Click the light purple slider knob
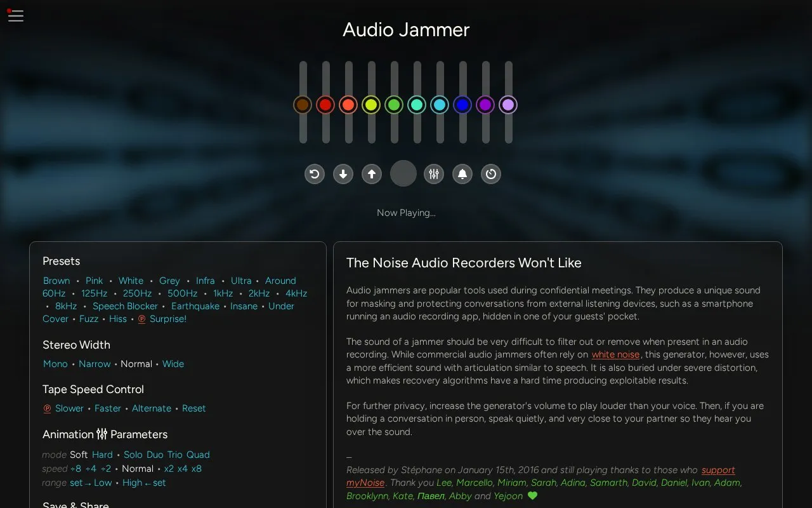Screen dimensions: 812x508 click(508, 105)
